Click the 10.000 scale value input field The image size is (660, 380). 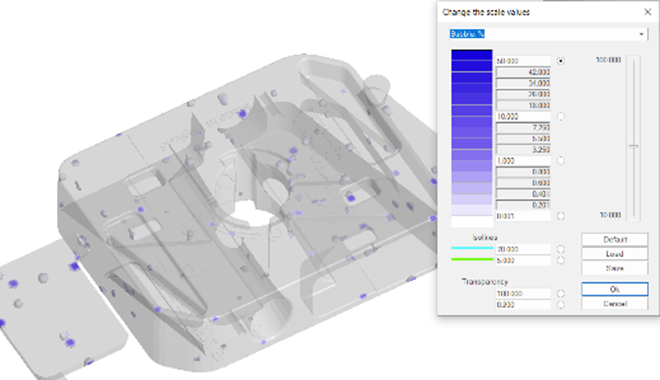click(523, 116)
